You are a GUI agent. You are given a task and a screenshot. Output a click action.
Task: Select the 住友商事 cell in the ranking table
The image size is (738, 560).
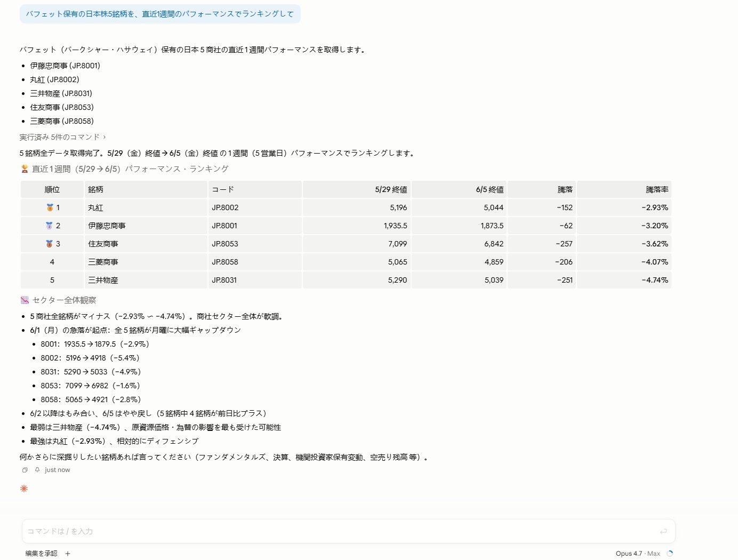click(x=146, y=244)
